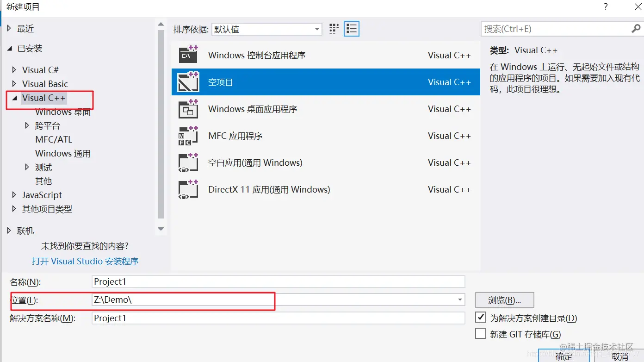The image size is (644, 362).
Task: Expand the Visual C# node
Action: point(14,70)
